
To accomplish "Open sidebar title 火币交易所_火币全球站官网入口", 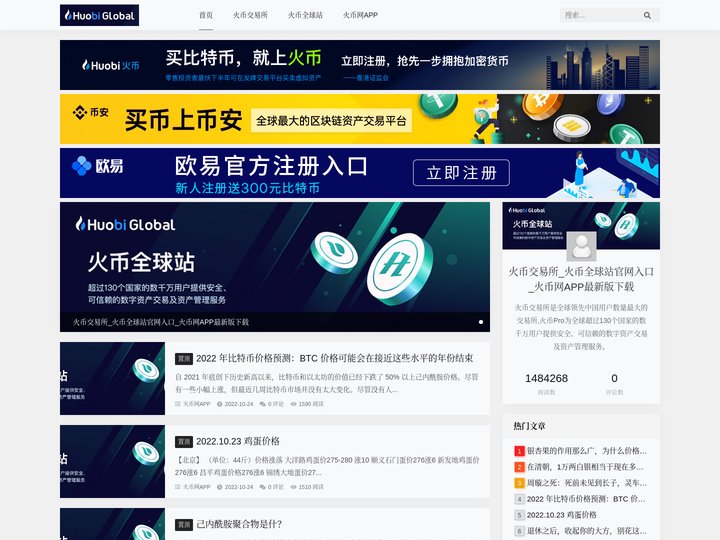I will [x=581, y=279].
